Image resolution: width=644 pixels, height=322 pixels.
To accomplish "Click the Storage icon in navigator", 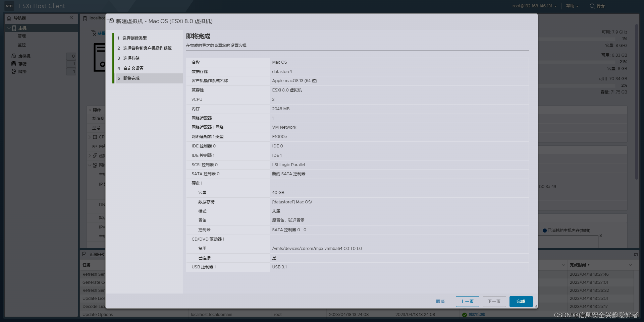I will [14, 64].
